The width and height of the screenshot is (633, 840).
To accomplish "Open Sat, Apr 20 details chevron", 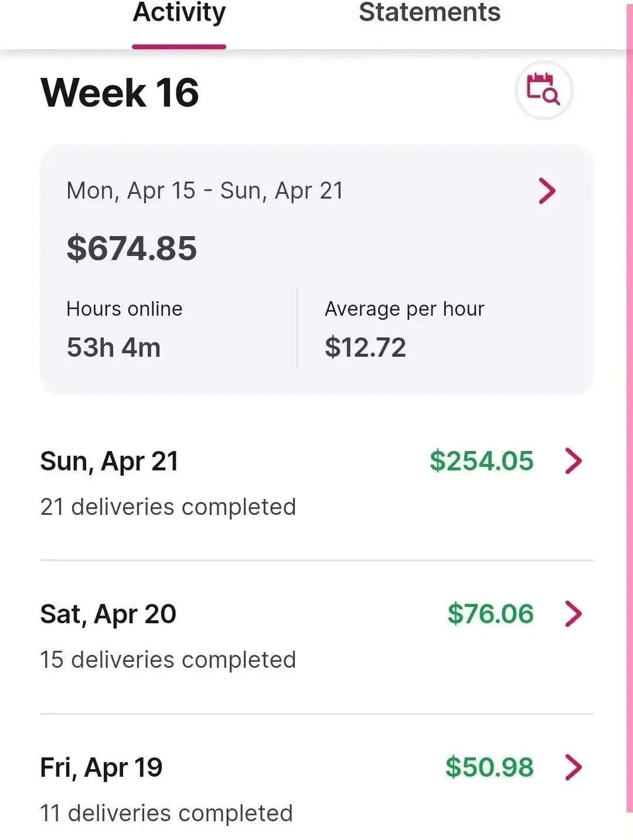I will [574, 614].
